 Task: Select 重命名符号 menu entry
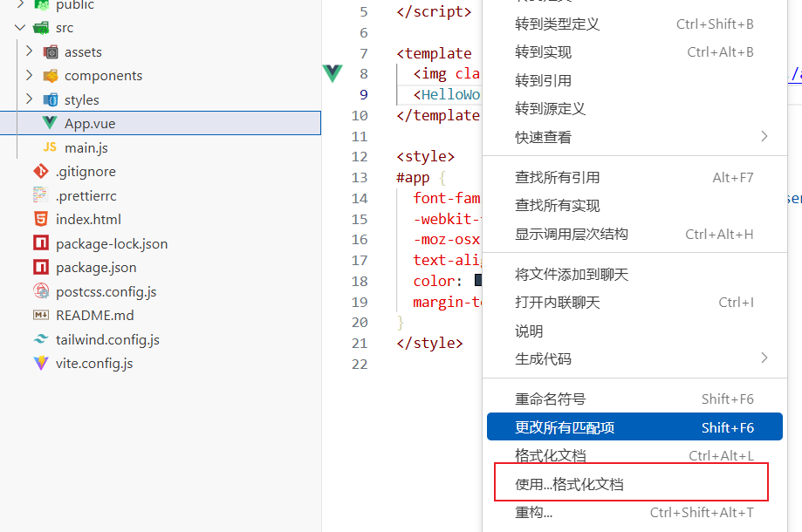click(x=634, y=399)
